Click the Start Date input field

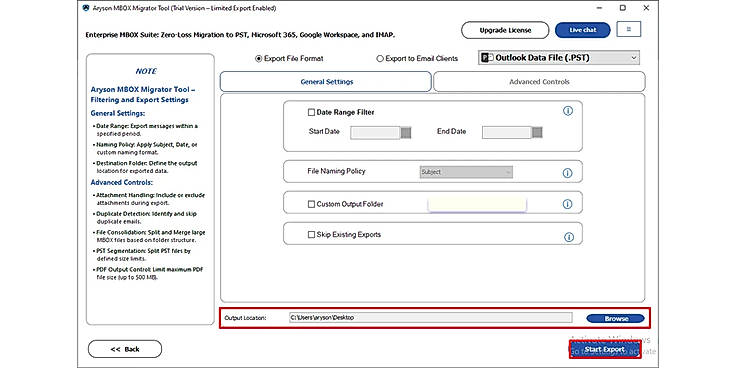click(376, 132)
